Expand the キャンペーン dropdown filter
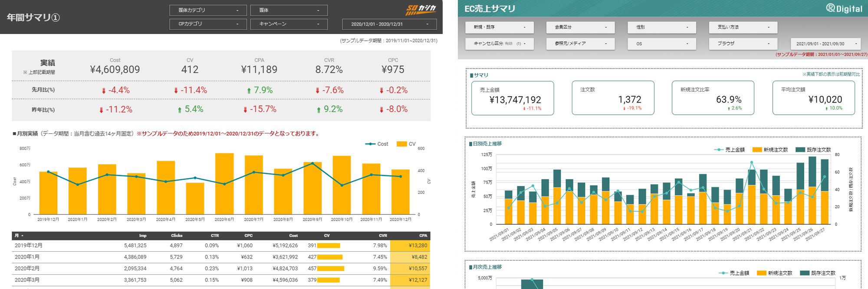Screen dimensions: 868x289 [x=289, y=24]
